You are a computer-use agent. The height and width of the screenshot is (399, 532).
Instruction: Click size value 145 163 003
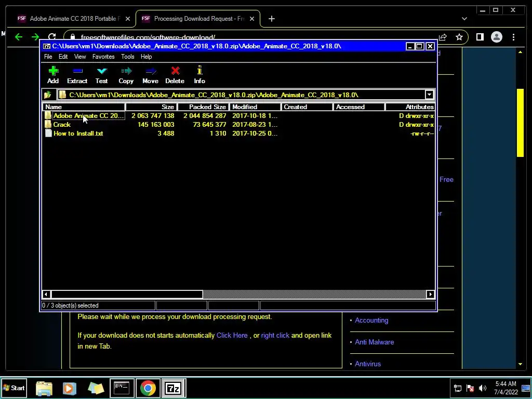156,125
